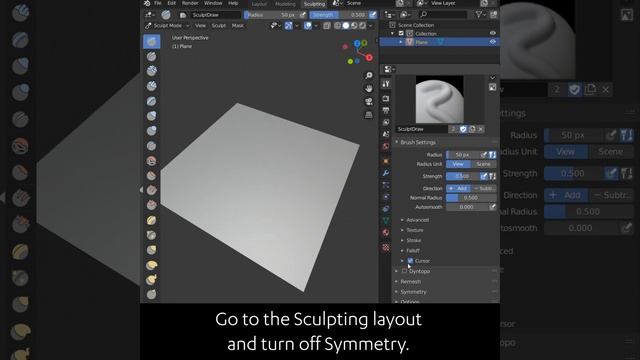Hide the Plane object with its eye icon

coord(493,42)
